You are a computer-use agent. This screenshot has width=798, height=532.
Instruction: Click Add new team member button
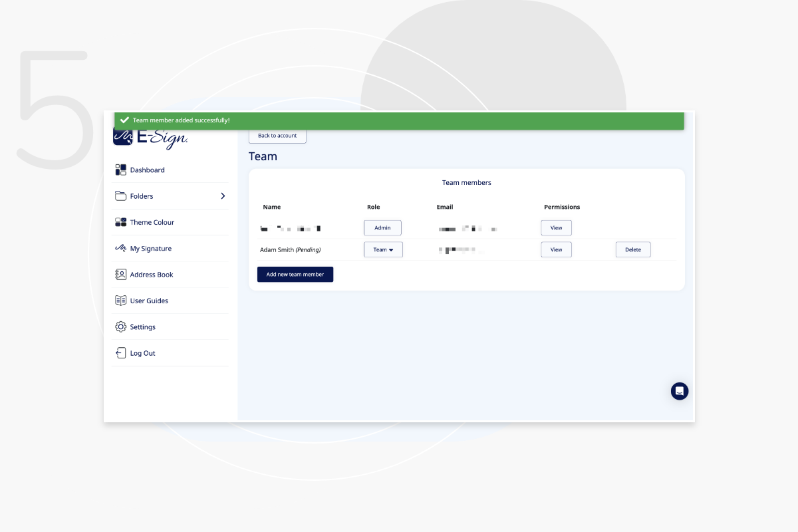(x=295, y=274)
